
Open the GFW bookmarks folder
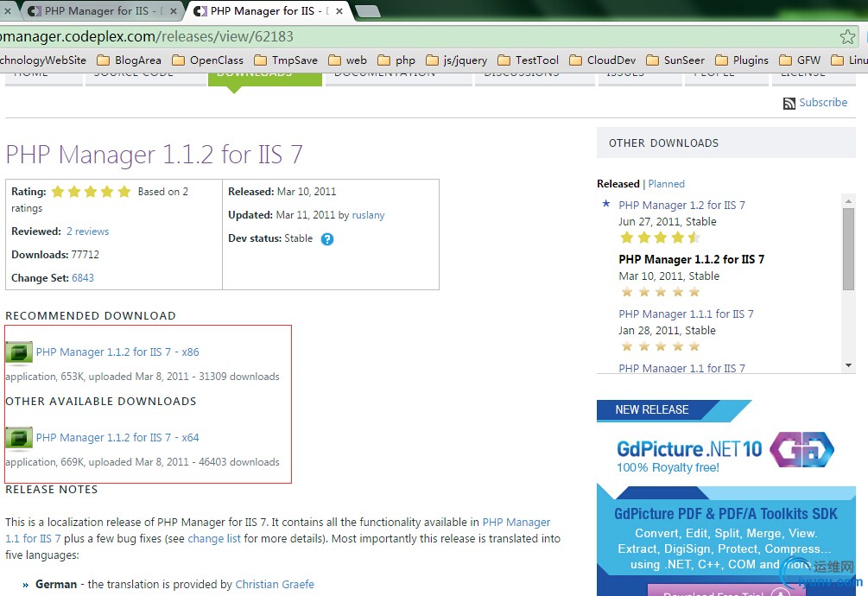click(x=800, y=60)
